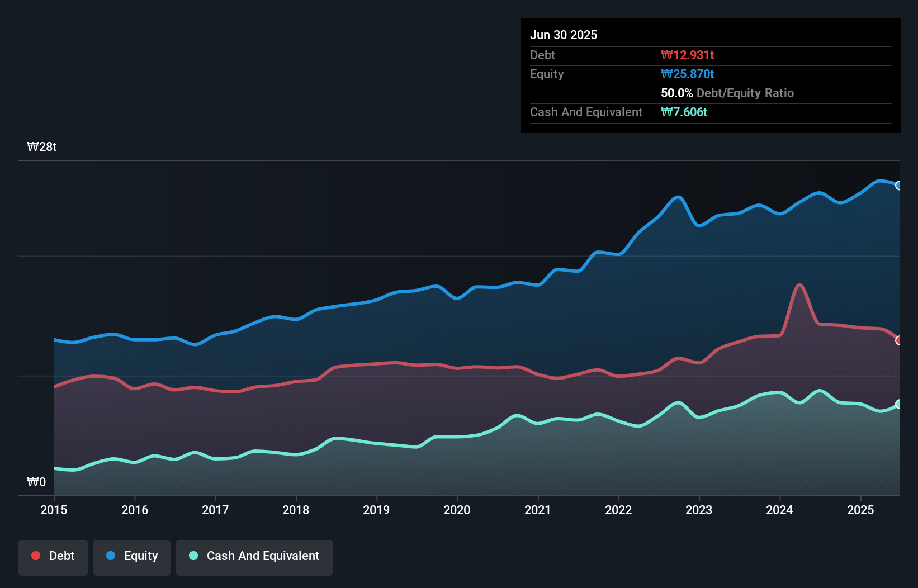Select the 2025 axis label
918x588 pixels.
click(860, 510)
